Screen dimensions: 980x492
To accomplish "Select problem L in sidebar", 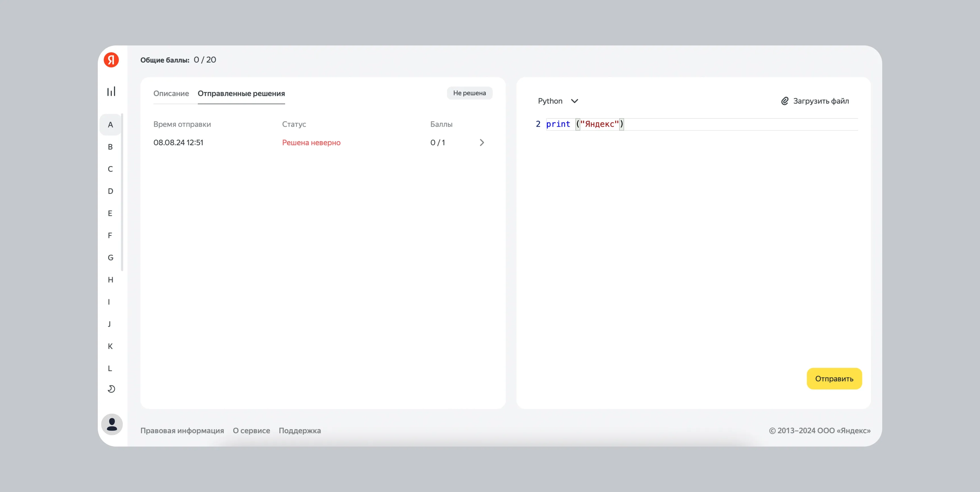I will tap(110, 368).
